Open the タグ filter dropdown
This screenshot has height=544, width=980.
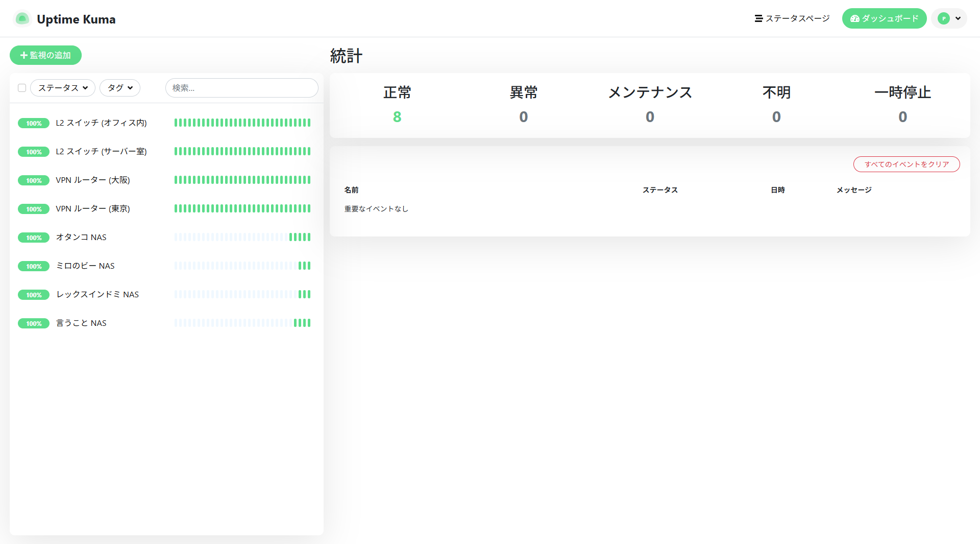(x=120, y=88)
